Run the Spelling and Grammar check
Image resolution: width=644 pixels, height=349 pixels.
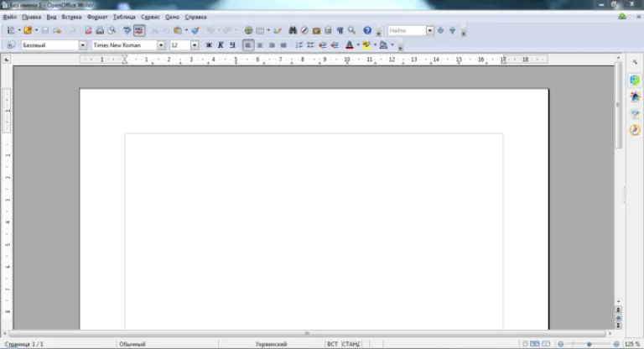127,30
